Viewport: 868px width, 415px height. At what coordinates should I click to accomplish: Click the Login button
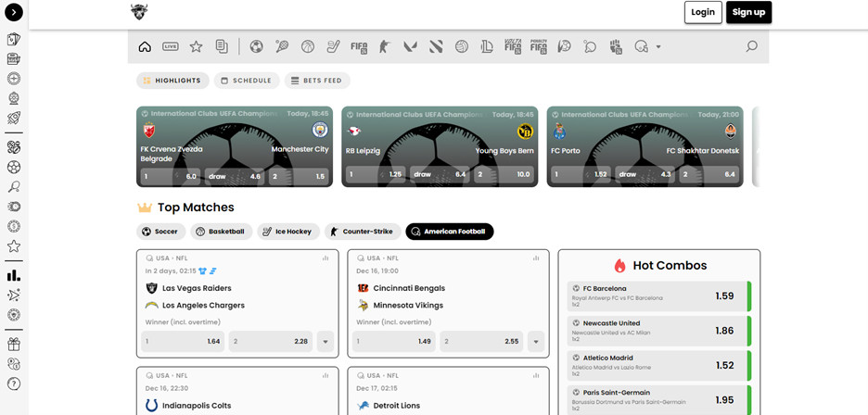click(703, 12)
